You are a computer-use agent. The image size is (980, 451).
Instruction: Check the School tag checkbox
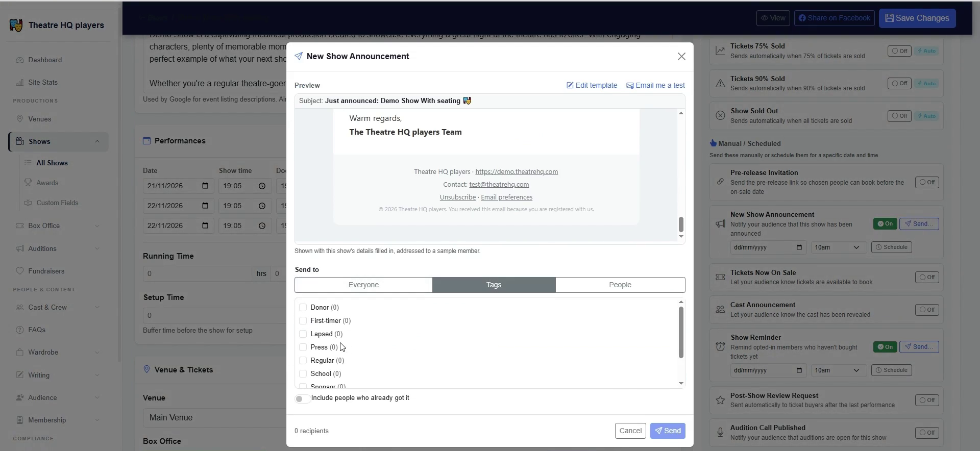coord(303,373)
